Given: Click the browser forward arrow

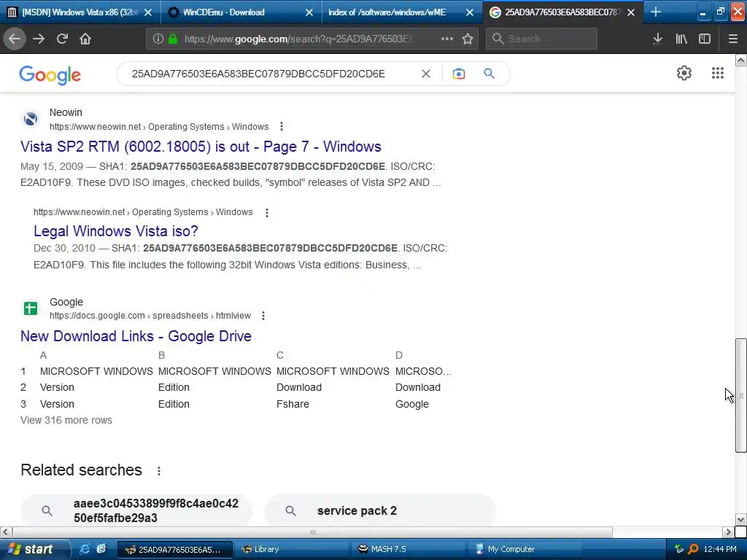Looking at the screenshot, I should [x=39, y=39].
